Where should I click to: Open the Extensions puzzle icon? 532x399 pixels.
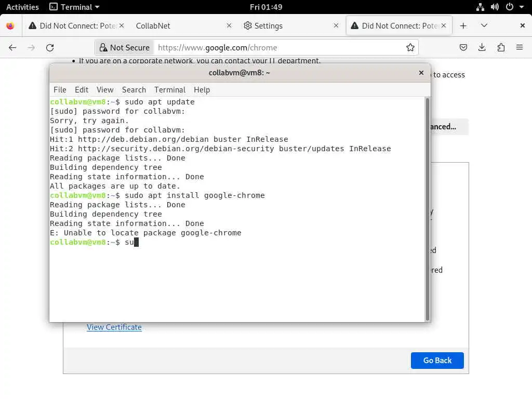[x=501, y=47]
